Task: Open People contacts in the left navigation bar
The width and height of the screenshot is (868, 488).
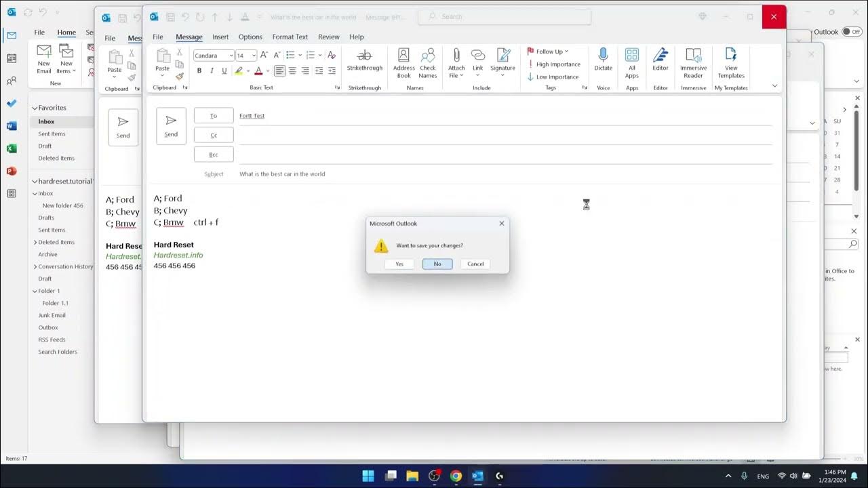Action: tap(12, 81)
